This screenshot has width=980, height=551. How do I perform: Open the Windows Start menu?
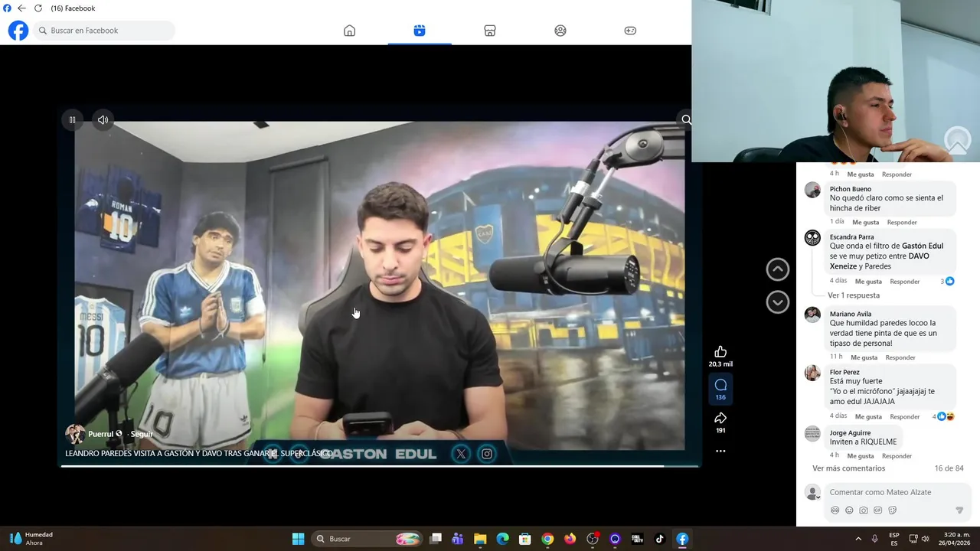point(298,539)
